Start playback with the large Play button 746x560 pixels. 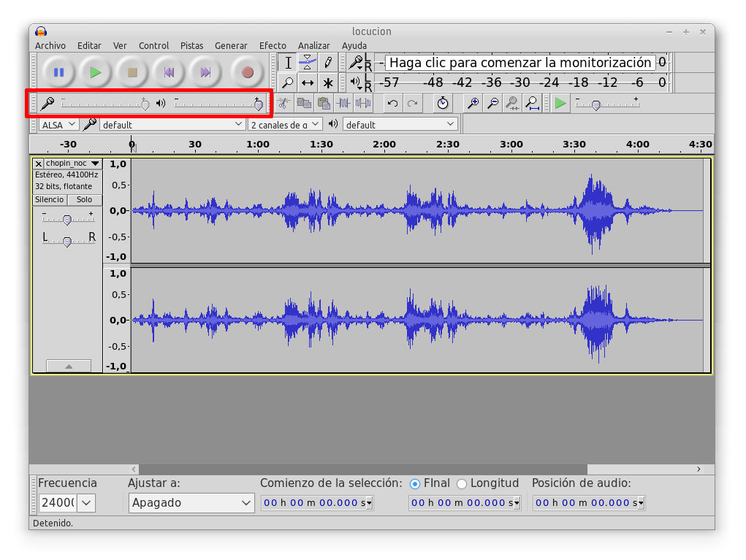(x=96, y=72)
